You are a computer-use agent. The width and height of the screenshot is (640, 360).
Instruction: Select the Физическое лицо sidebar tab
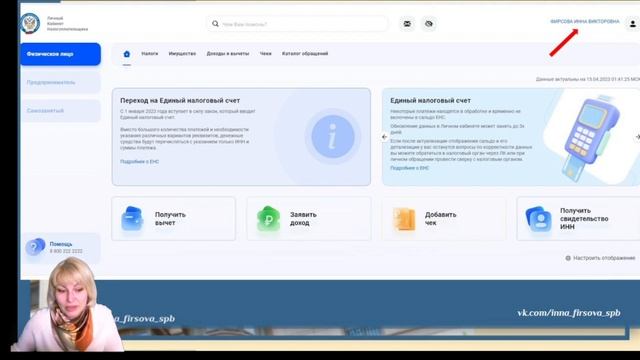point(60,54)
